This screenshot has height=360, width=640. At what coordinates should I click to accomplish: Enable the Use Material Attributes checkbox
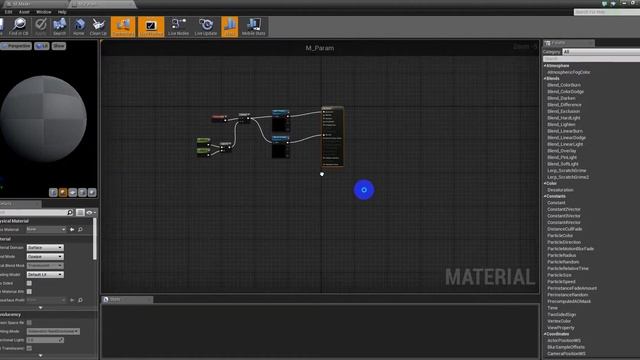pos(29,291)
